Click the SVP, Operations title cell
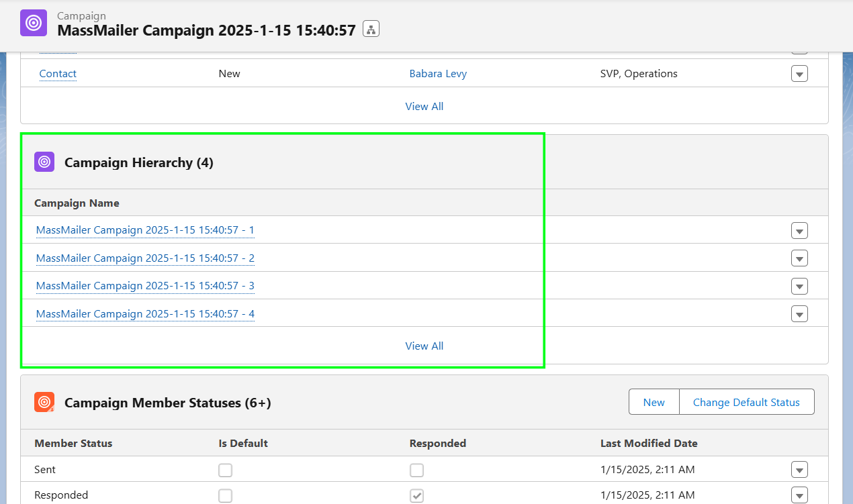Screen dimensions: 853x504 tap(639, 74)
